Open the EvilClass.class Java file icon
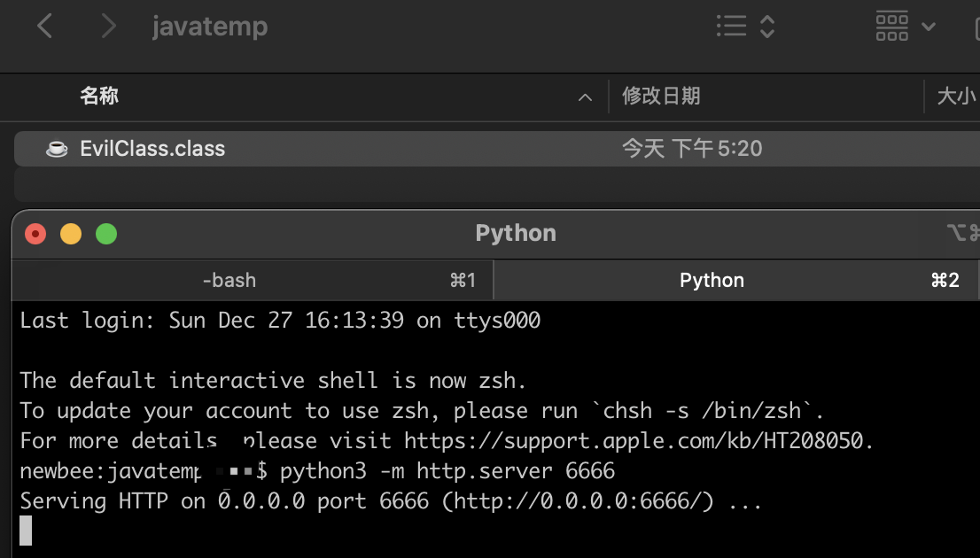This screenshot has width=980, height=558. (x=56, y=149)
